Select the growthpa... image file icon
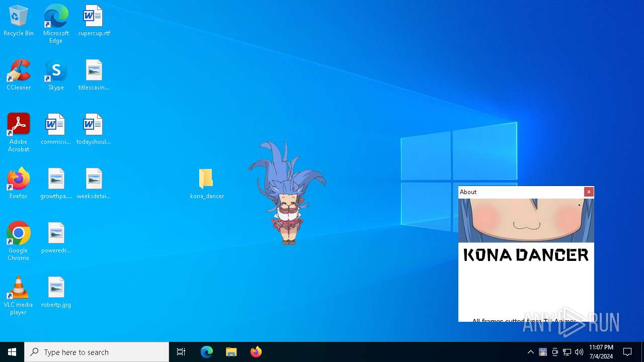 click(56, 184)
